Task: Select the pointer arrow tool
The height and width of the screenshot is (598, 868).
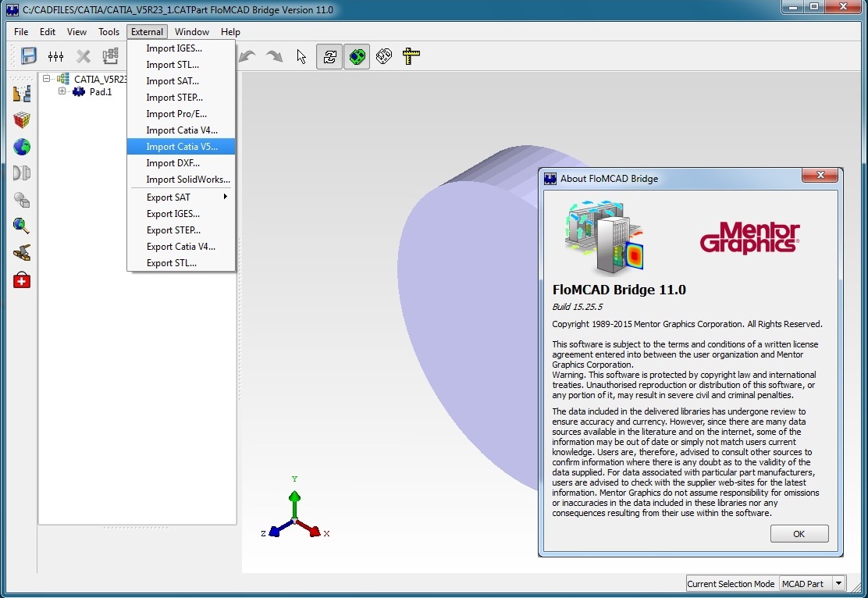Action: [x=301, y=56]
